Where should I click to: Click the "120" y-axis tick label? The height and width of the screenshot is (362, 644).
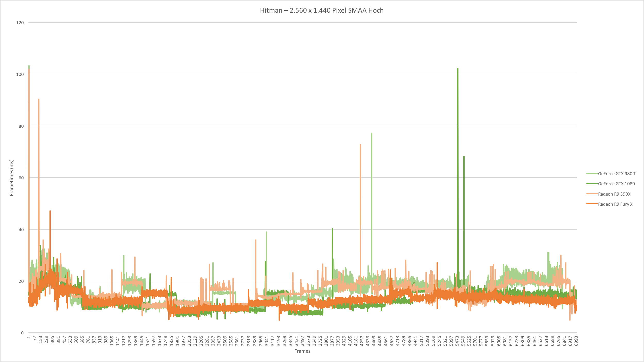tap(20, 23)
